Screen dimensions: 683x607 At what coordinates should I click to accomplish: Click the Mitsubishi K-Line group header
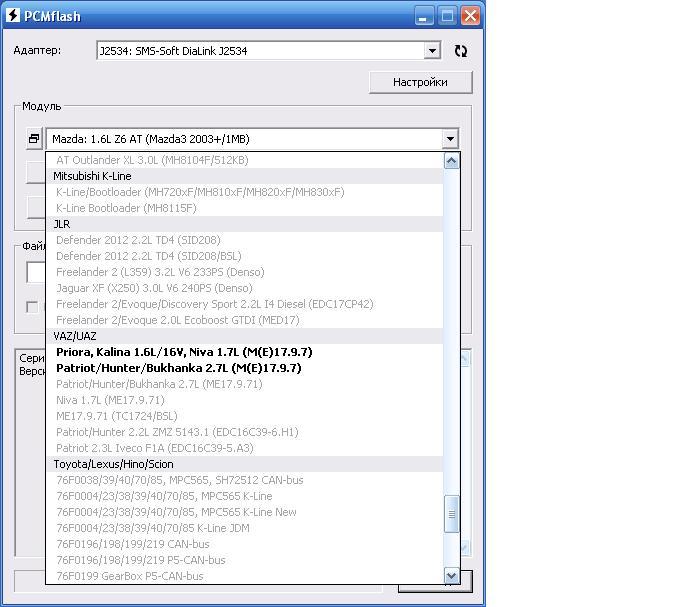click(x=244, y=176)
